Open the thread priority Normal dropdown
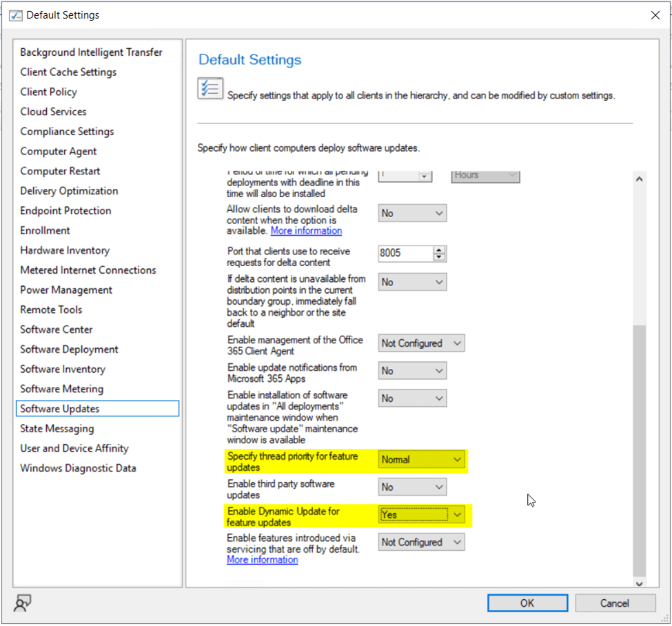Image resolution: width=672 pixels, height=626 pixels. pos(421,459)
